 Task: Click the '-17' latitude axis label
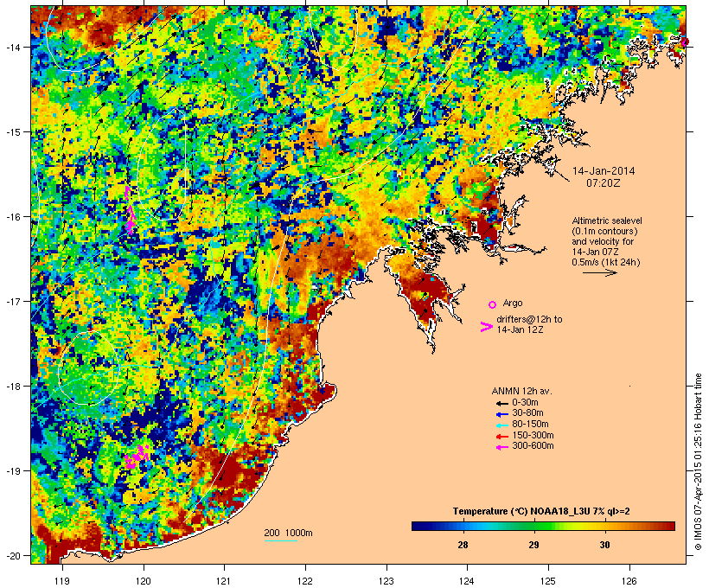[12, 301]
